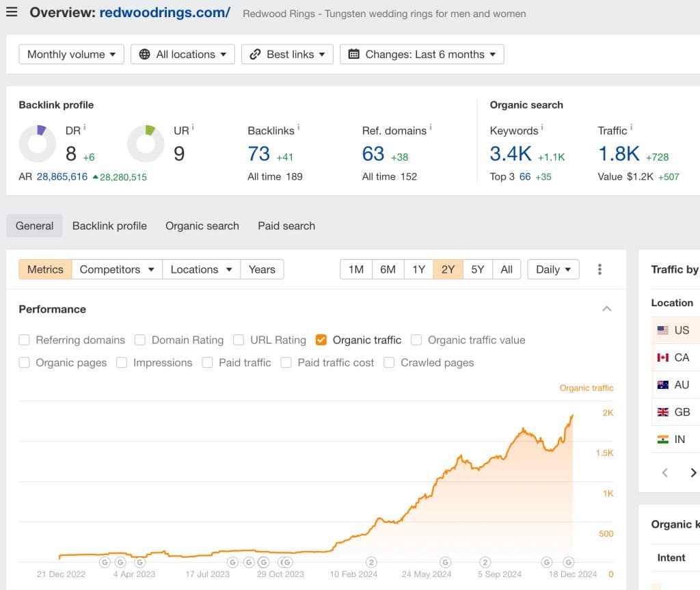Click the Traffic info icon
This screenshot has width=700, height=590.
pyautogui.click(x=631, y=127)
